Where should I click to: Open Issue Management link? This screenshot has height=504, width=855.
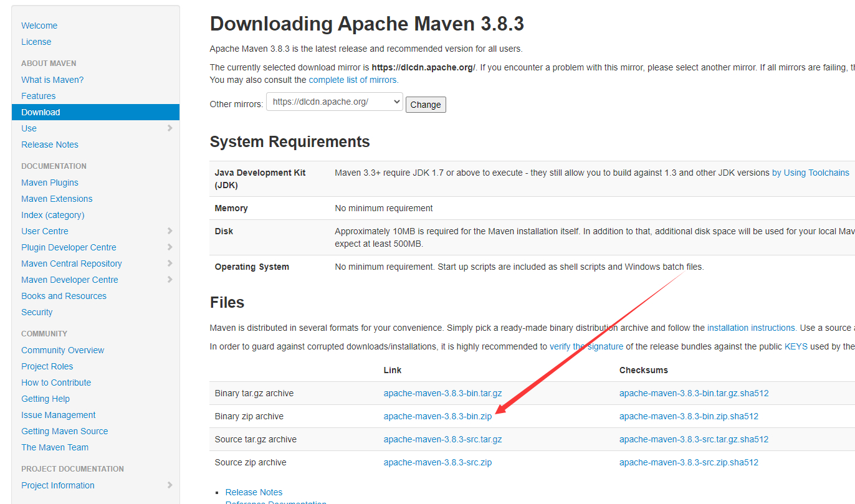click(59, 415)
